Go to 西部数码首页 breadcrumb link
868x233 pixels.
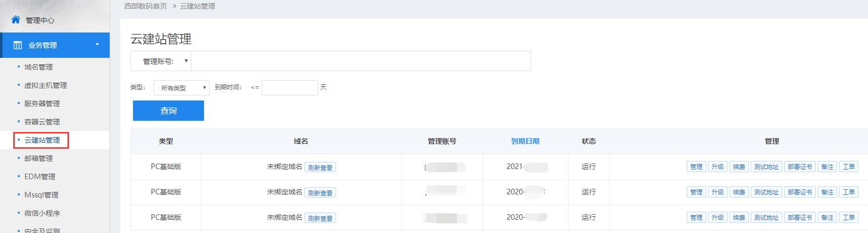(146, 6)
